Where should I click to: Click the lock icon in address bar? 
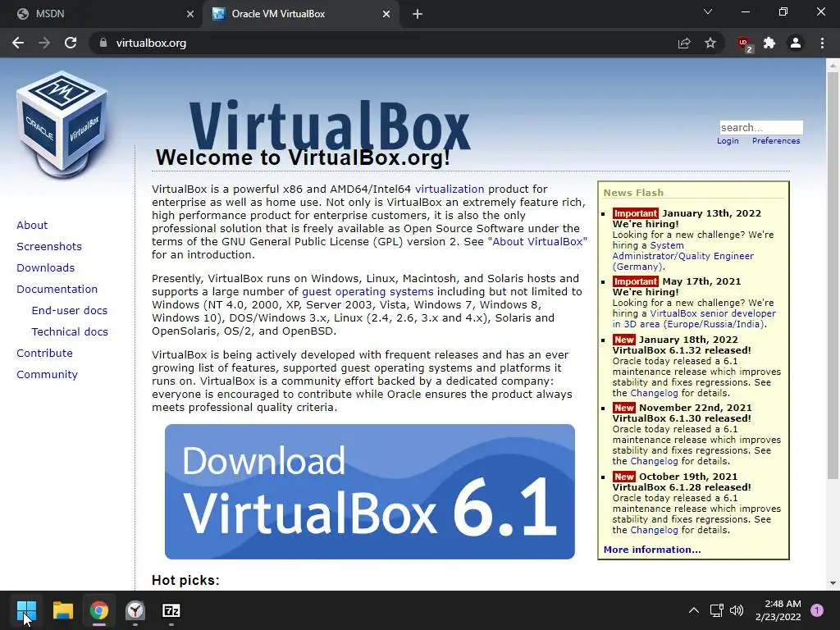coord(103,43)
